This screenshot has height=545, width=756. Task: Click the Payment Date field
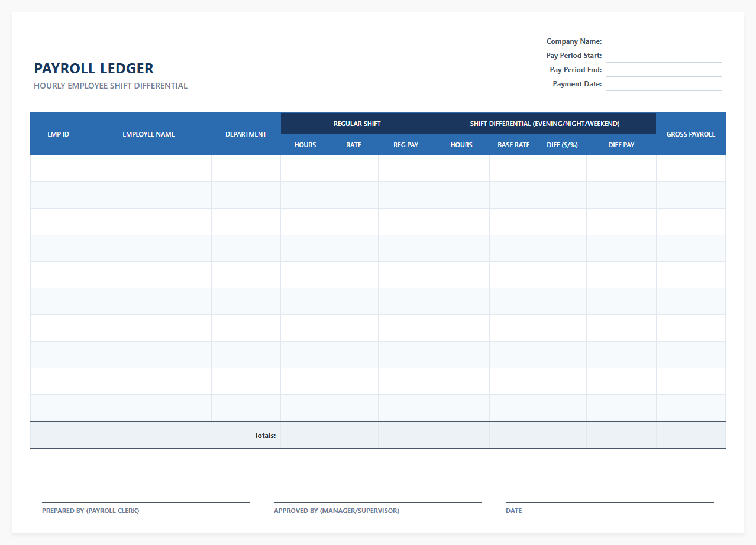664,84
